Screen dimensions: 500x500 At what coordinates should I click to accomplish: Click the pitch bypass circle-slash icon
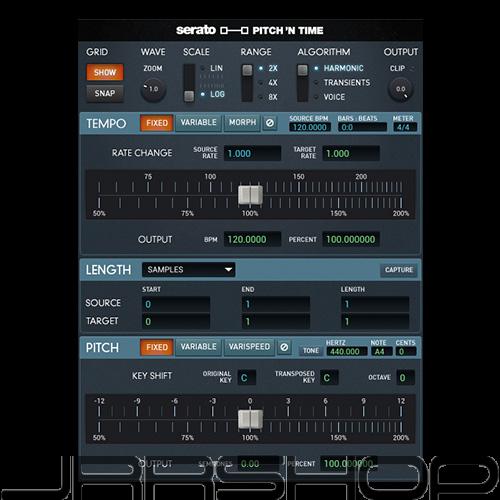284,347
